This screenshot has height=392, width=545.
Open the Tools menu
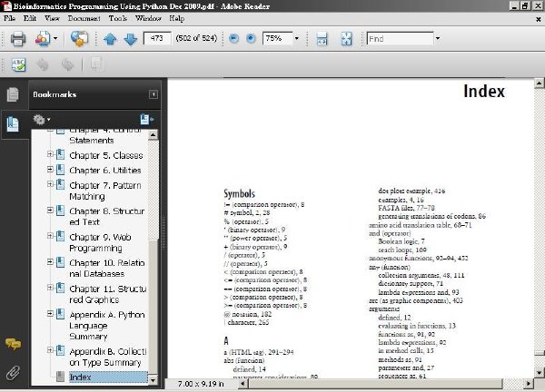coord(118,18)
